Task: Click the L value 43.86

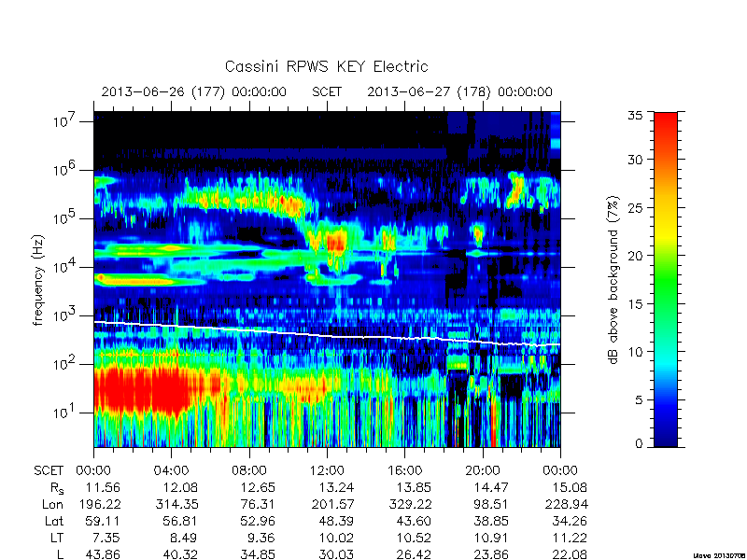Action: coord(103,554)
